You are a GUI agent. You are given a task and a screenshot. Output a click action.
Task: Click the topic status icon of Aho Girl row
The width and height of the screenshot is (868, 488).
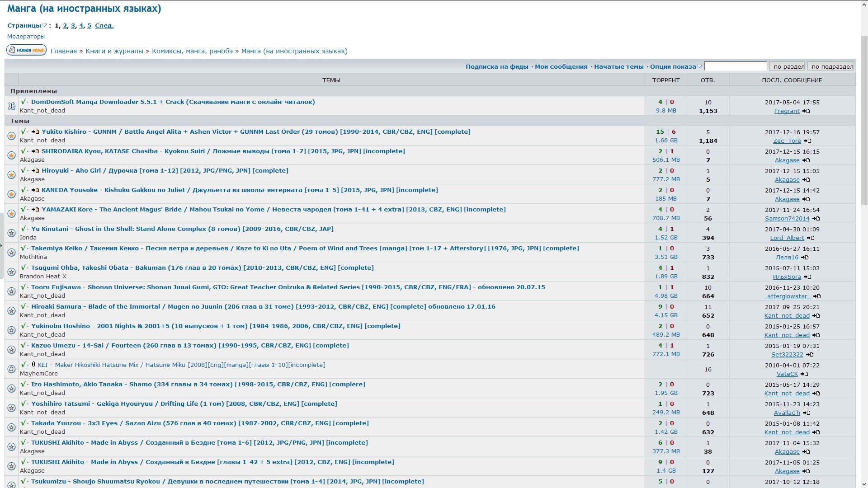[x=12, y=175]
